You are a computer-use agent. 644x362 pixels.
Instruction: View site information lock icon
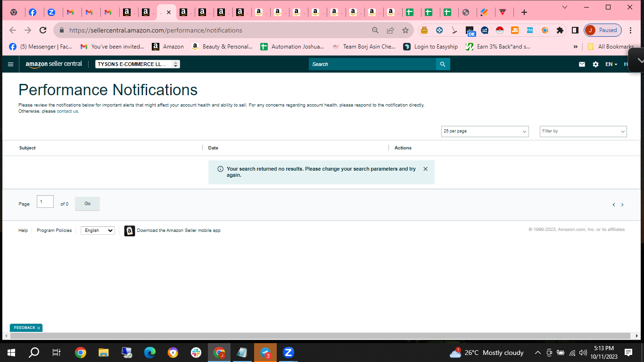(x=61, y=30)
